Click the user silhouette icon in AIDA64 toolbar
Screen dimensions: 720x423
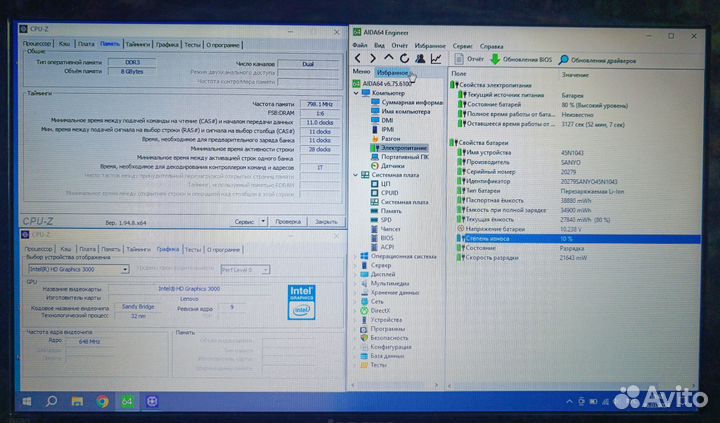click(420, 59)
